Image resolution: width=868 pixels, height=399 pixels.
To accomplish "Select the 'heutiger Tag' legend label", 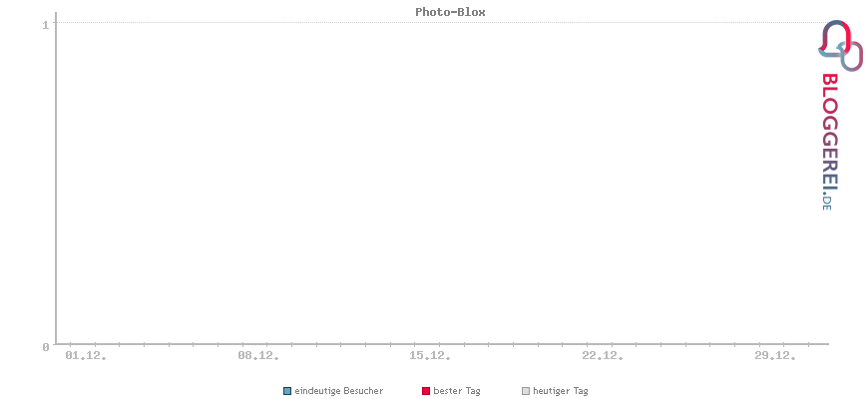I will coord(561,391).
